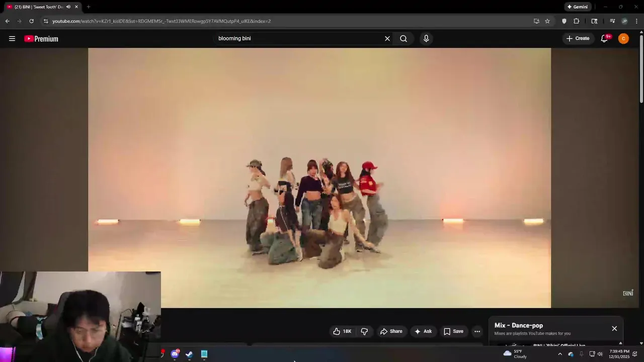644x362 pixels.
Task: Clear the search text with the X
Action: point(387,39)
